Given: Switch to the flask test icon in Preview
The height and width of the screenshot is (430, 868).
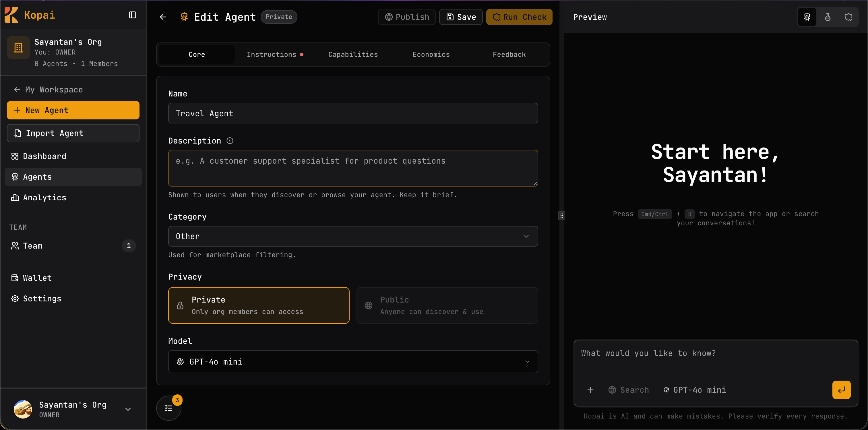Looking at the screenshot, I should (x=828, y=17).
